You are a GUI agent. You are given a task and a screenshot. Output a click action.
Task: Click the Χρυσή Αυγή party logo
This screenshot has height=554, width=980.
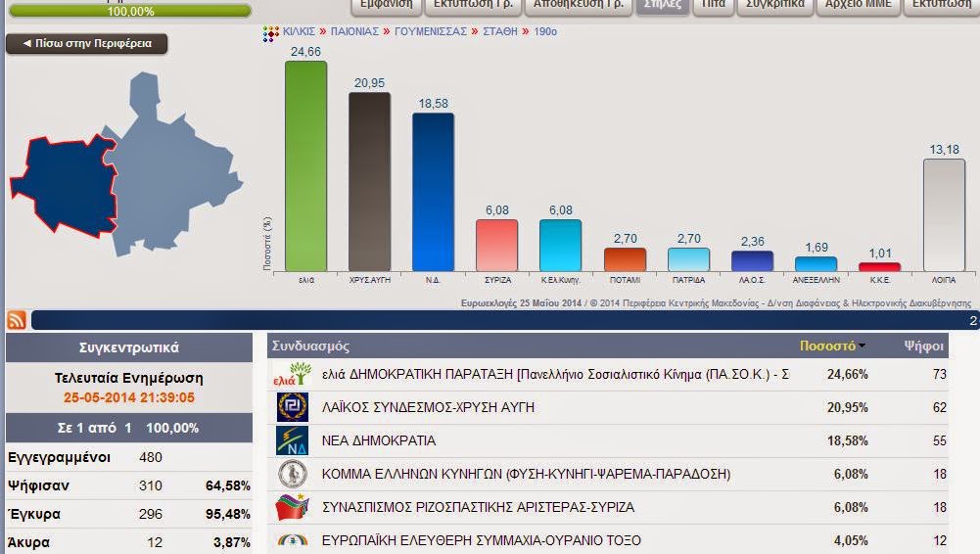click(x=292, y=407)
